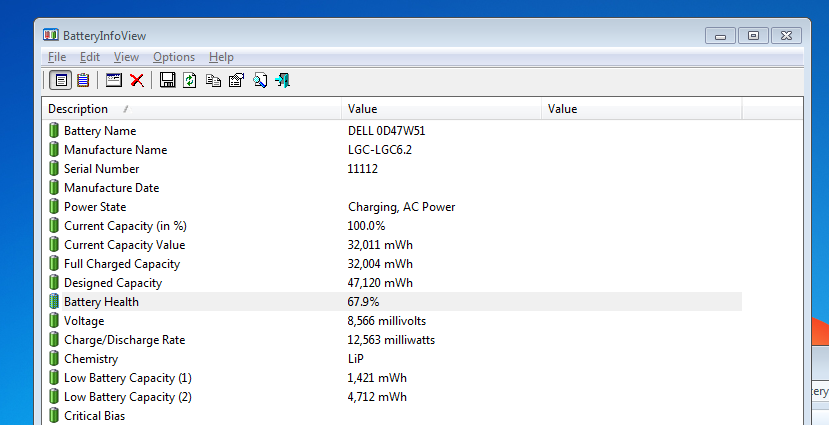Click the window-style icon left of red X

[114, 80]
